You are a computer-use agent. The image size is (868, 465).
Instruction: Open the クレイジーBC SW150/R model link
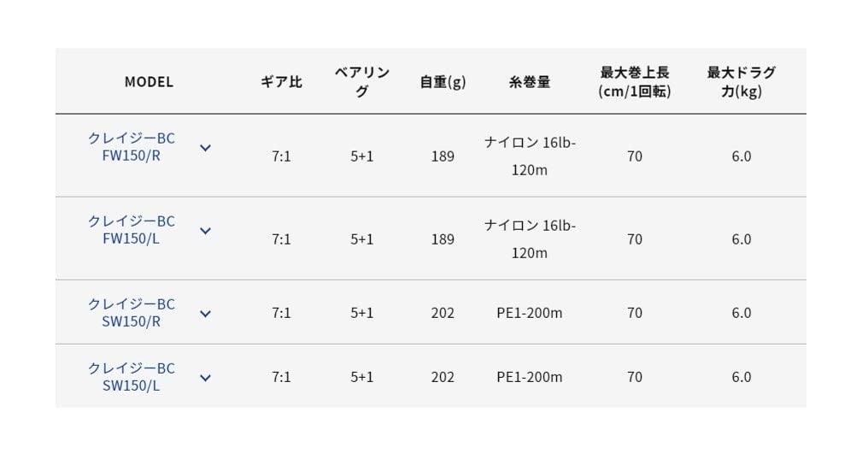click(x=131, y=313)
